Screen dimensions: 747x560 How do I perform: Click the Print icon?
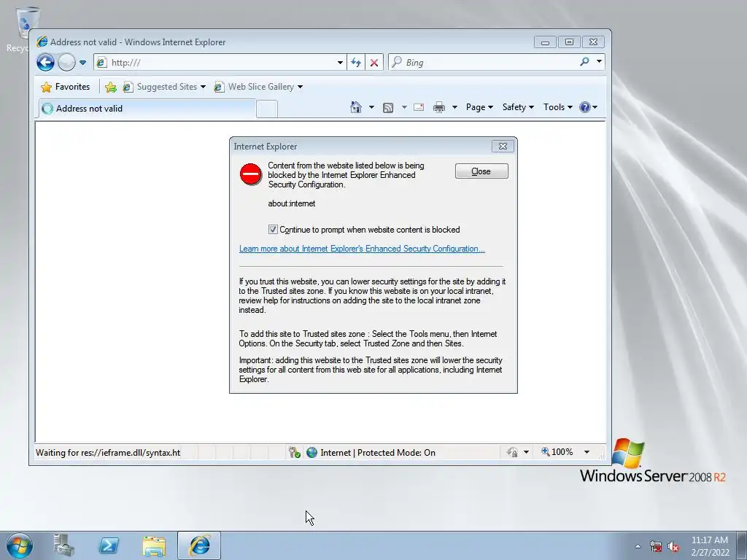click(438, 107)
